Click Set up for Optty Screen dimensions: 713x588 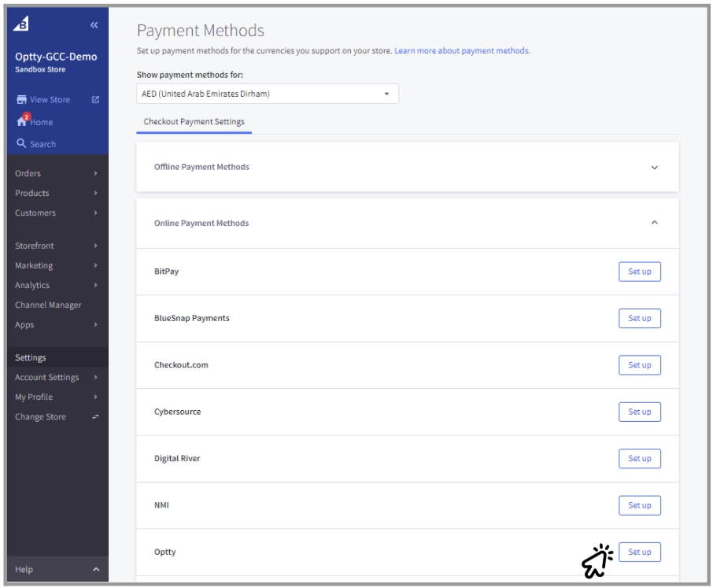tap(639, 552)
